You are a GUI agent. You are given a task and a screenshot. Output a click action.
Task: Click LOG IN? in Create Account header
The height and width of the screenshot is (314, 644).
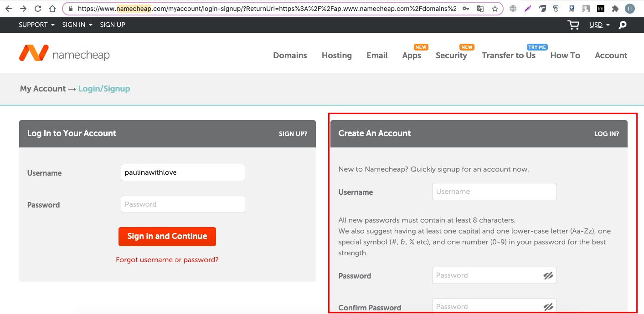(607, 134)
